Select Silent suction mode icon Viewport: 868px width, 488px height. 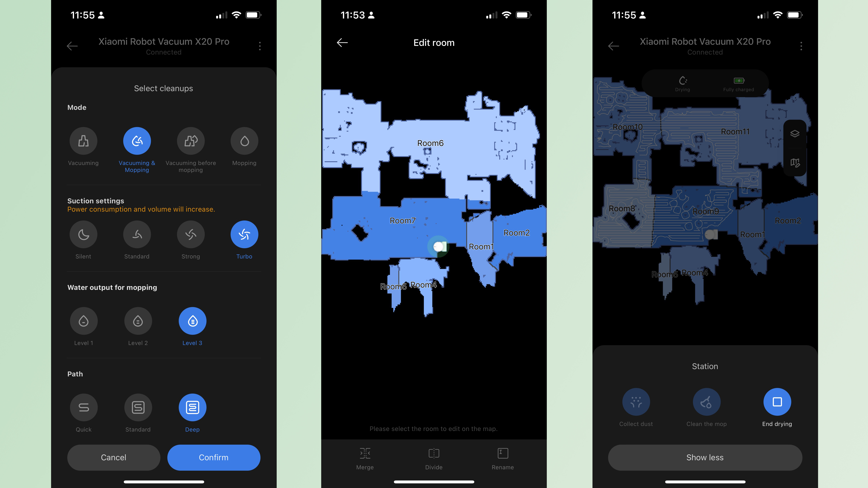(x=83, y=234)
